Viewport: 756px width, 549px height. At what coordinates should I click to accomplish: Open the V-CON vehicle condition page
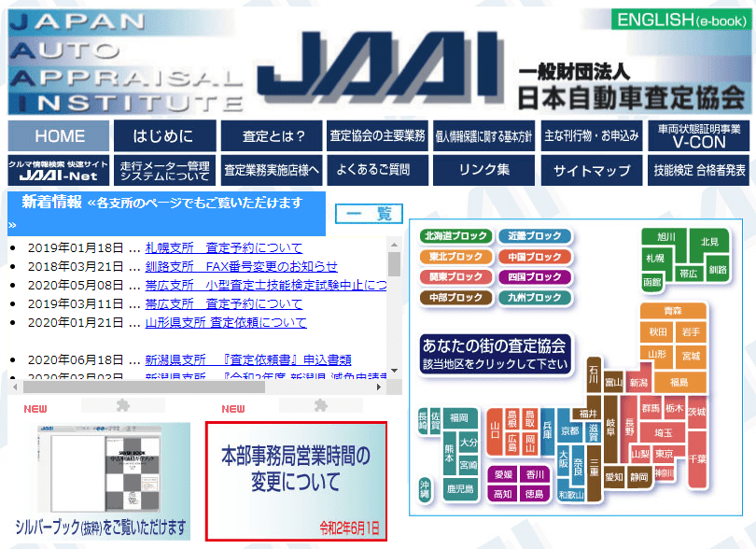pyautogui.click(x=699, y=136)
